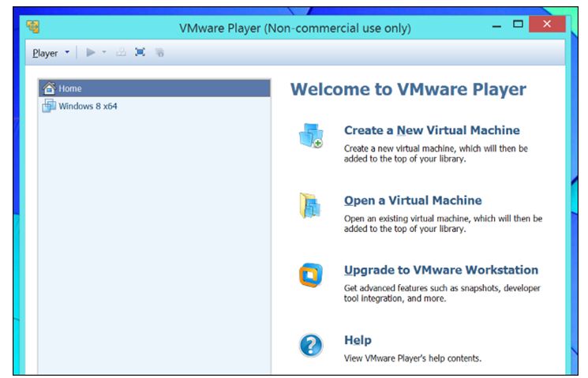This screenshot has height=378, width=588.
Task: Close the VMware Player window
Action: 547,24
